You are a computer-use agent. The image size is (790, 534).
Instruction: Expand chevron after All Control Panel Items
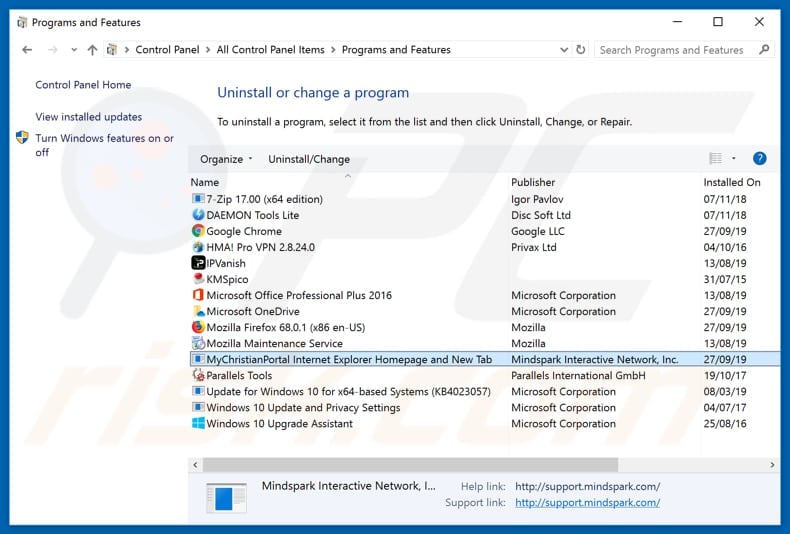tap(333, 50)
